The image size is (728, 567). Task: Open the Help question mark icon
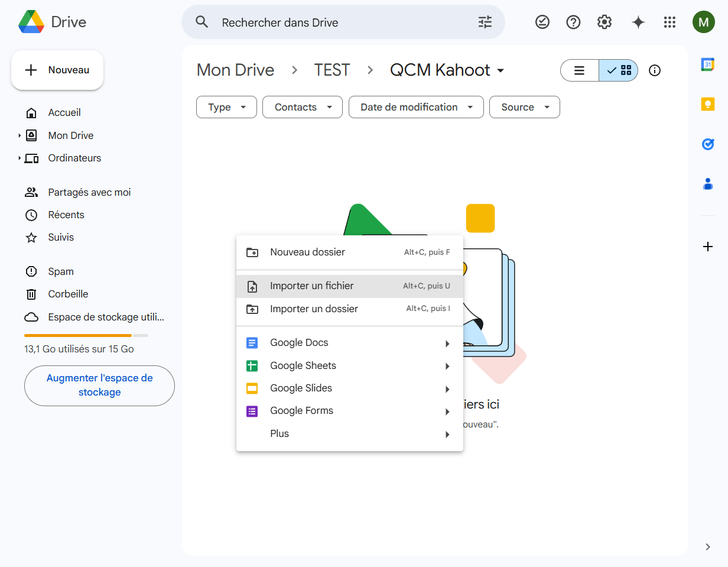pos(573,22)
